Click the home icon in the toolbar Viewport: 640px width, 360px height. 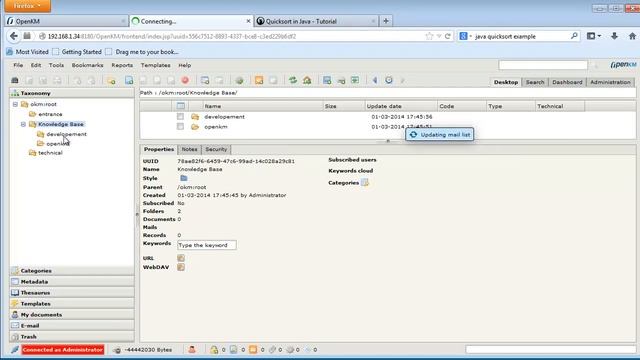[307, 80]
